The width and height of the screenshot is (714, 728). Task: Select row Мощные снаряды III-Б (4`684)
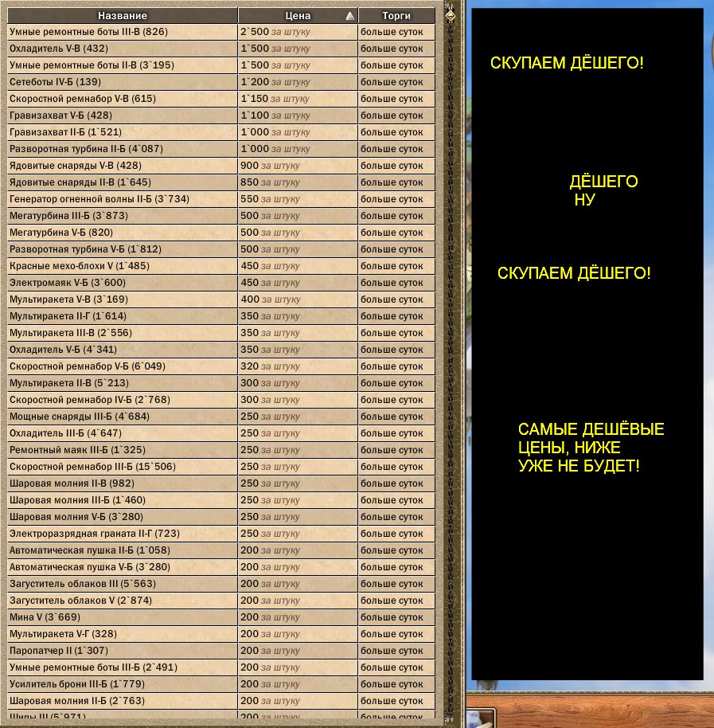(221, 417)
